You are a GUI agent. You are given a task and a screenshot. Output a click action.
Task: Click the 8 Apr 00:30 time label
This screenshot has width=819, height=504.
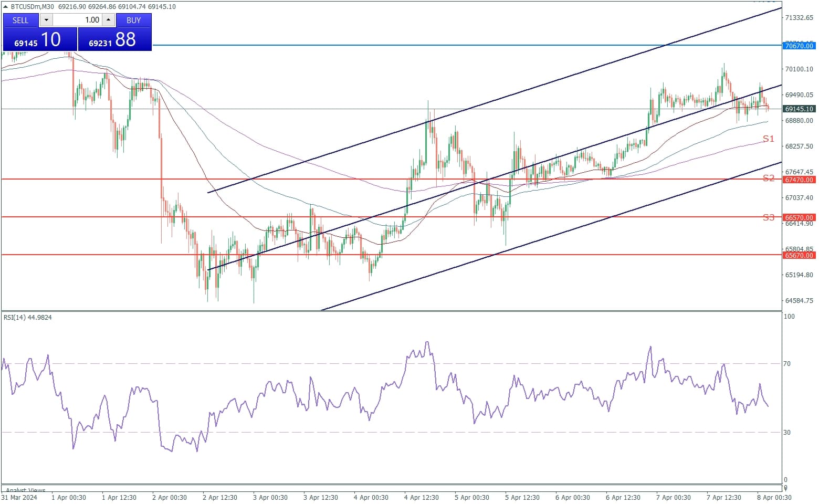774,497
